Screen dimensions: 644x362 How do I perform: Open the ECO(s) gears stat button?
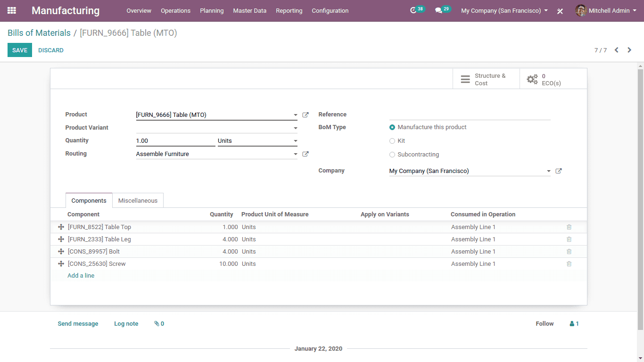point(553,79)
